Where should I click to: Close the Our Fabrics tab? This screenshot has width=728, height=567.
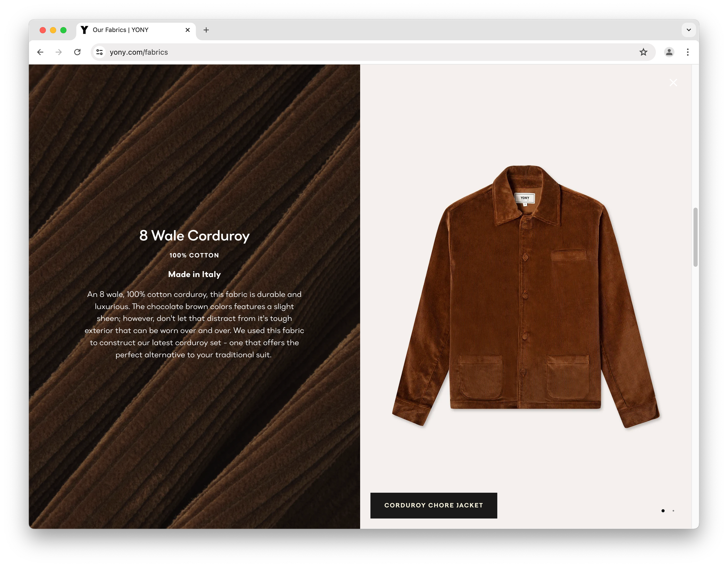188,30
